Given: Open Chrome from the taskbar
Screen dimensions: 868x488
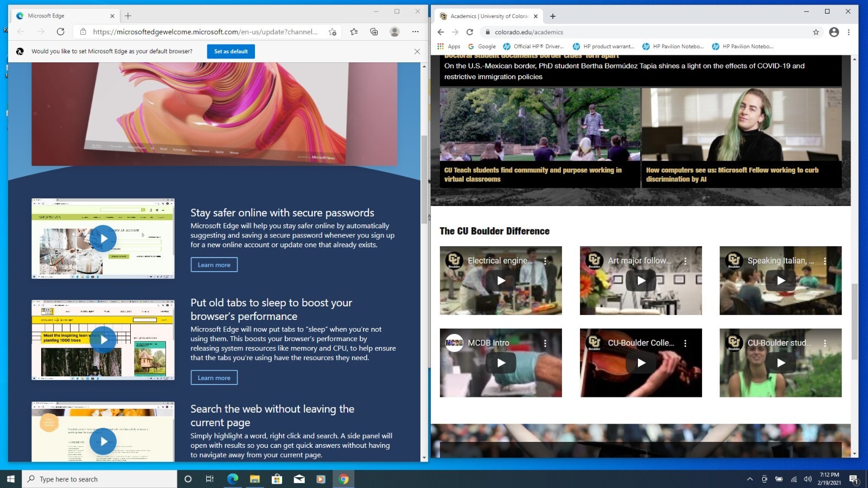Looking at the screenshot, I should click(343, 479).
